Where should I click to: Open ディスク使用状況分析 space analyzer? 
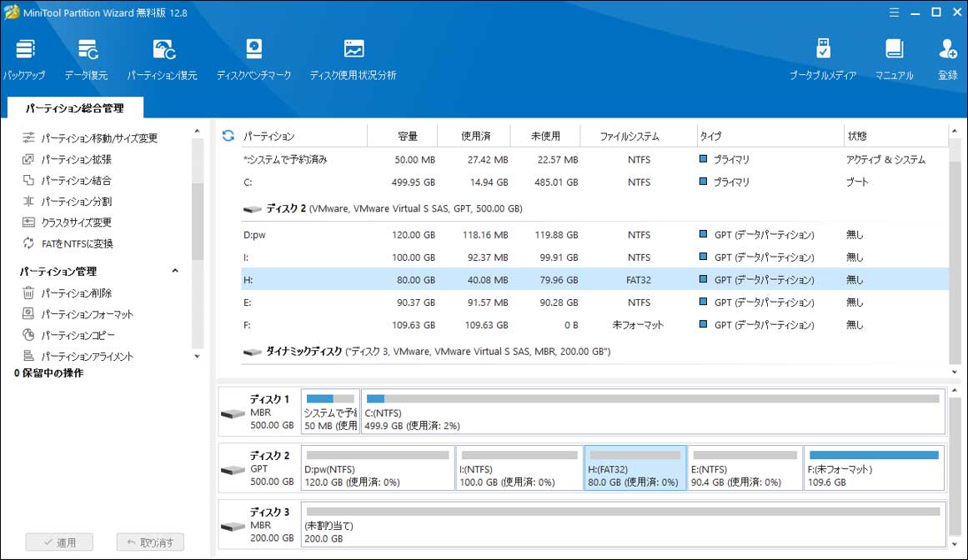[x=354, y=59]
